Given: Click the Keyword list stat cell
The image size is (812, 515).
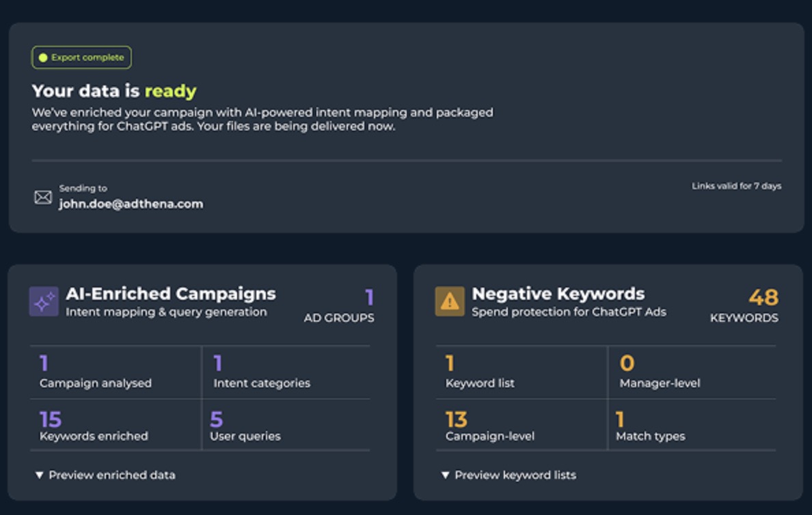Looking at the screenshot, I should click(x=522, y=372).
